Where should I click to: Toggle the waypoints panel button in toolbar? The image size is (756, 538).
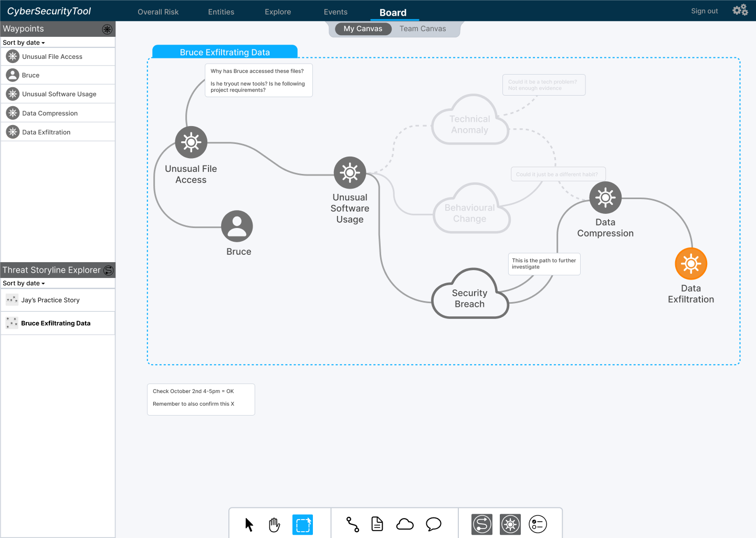(510, 524)
